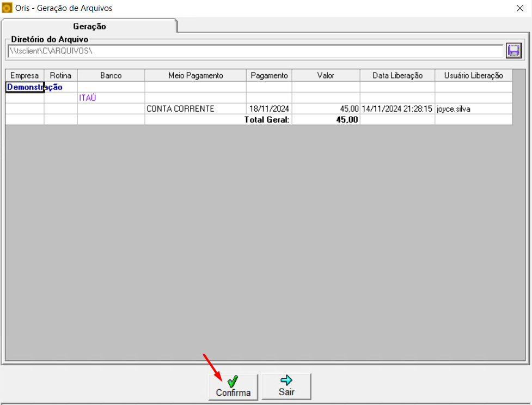The height and width of the screenshot is (405, 532).
Task: Select the Geração tab
Action: pos(89,27)
